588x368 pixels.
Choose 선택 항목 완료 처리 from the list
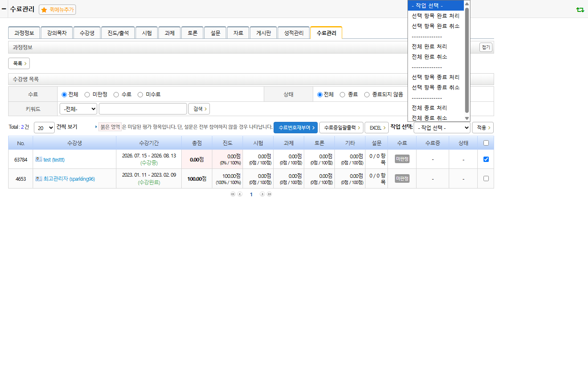coord(436,16)
